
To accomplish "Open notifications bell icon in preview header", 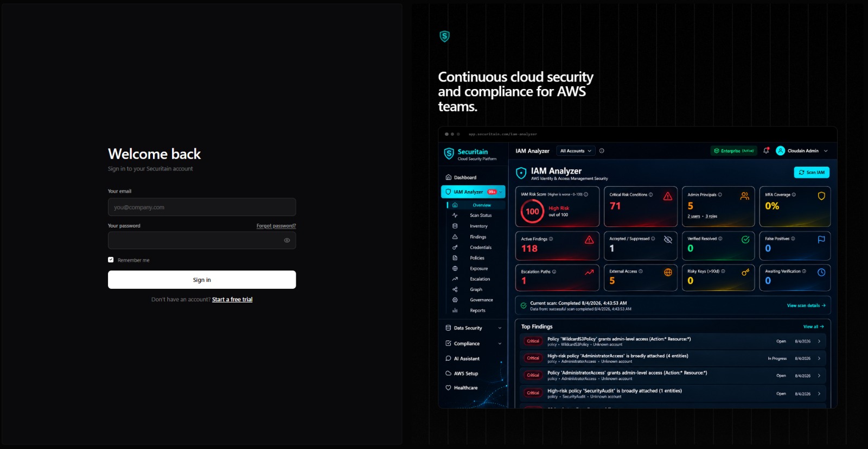I will [766, 151].
